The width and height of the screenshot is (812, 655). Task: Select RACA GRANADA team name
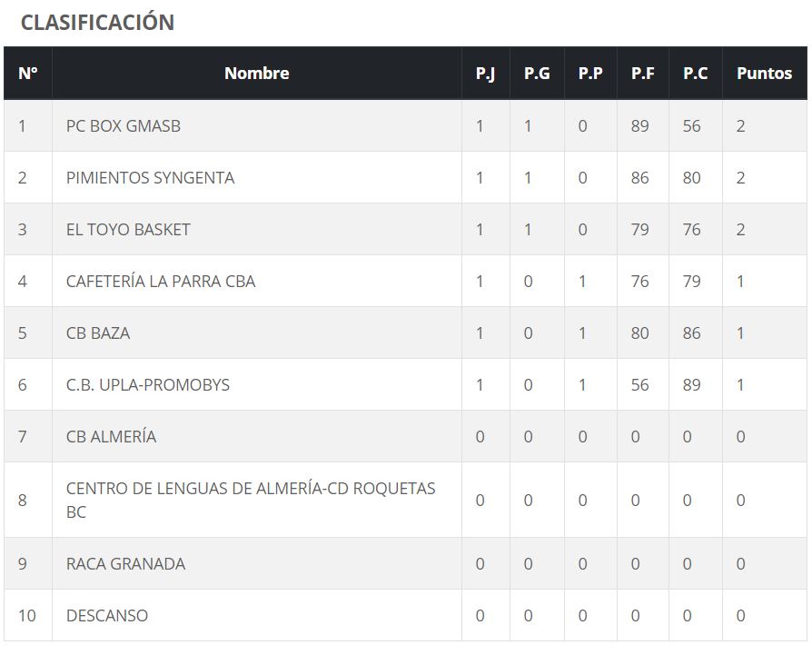(125, 564)
